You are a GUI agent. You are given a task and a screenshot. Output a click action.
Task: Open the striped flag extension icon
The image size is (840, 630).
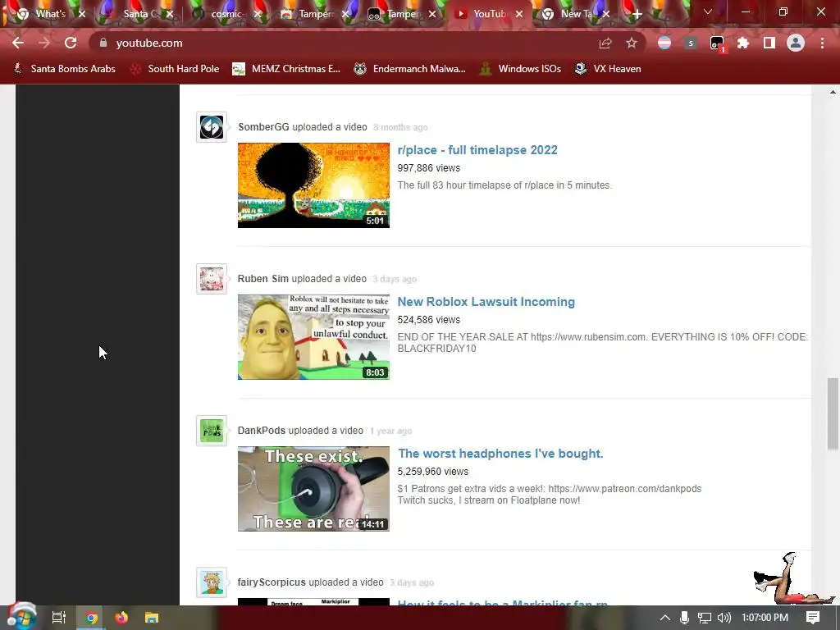point(664,43)
